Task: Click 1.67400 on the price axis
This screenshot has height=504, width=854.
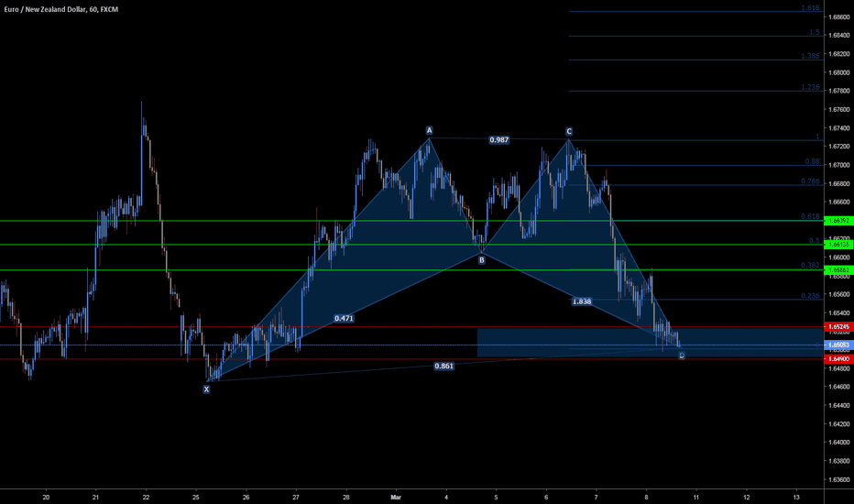Action: 838,128
